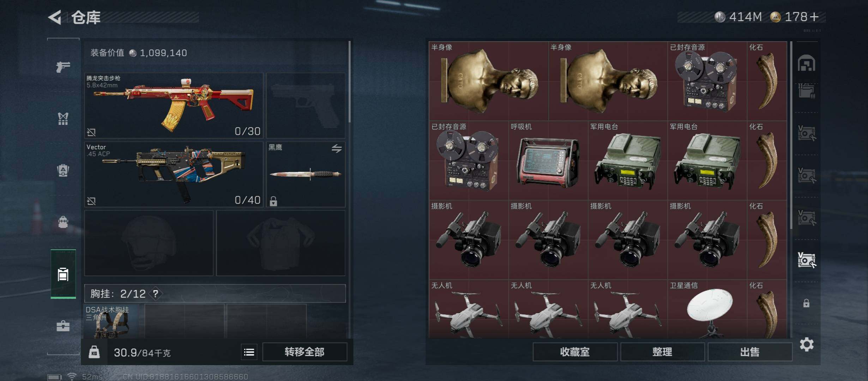Open the backpack sidebar category

63,170
